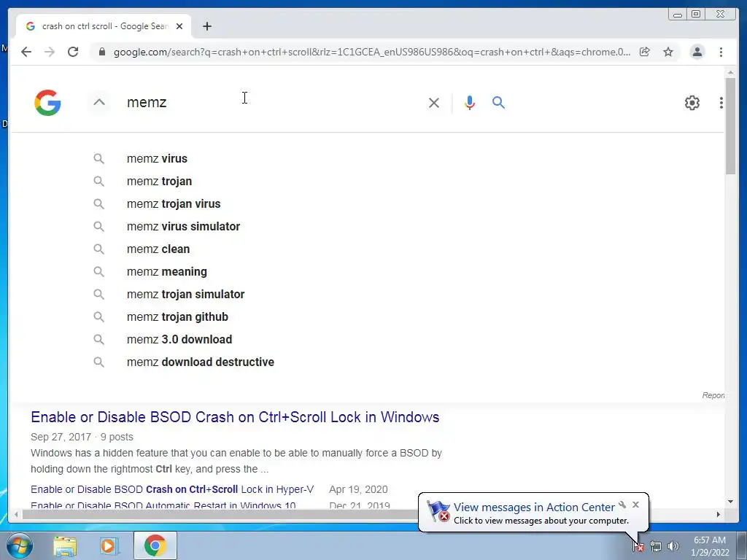Close the 'crash on ctrl scroll' tab
The height and width of the screenshot is (560, 747).
pos(179,26)
